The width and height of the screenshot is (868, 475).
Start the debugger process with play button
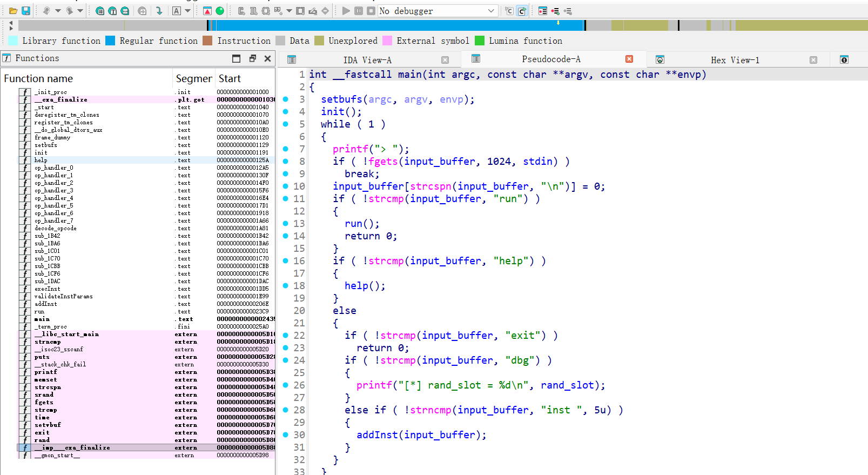[346, 11]
